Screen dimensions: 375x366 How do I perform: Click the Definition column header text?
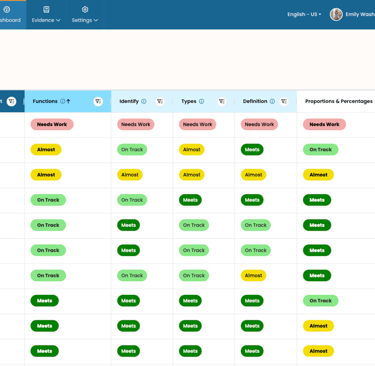point(255,101)
